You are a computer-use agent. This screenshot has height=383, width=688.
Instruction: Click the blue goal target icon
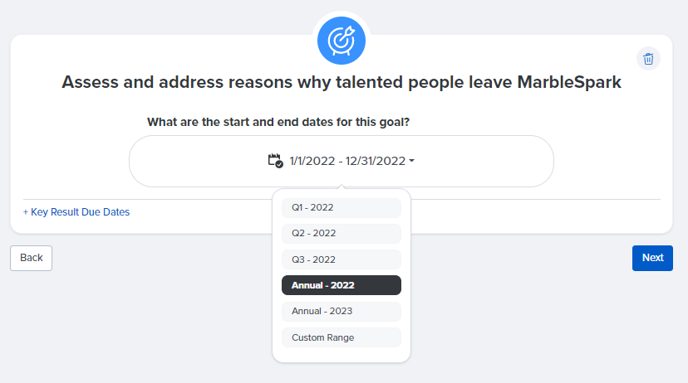coord(341,40)
